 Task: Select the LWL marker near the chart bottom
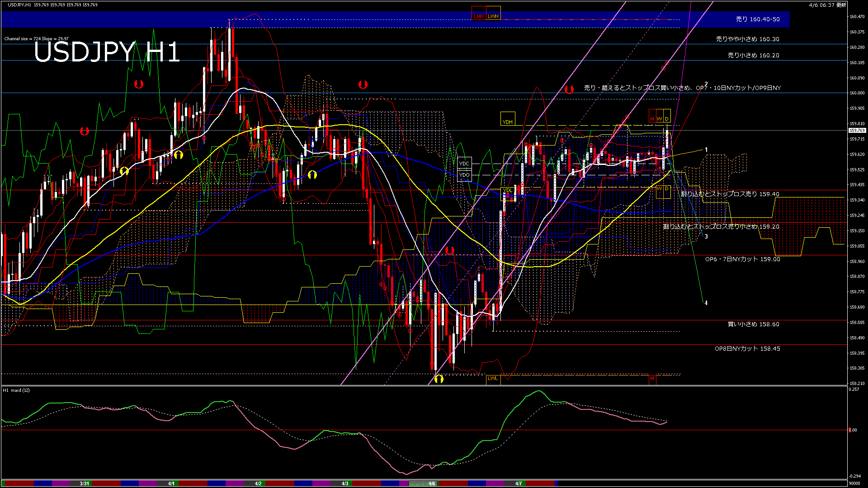point(492,379)
